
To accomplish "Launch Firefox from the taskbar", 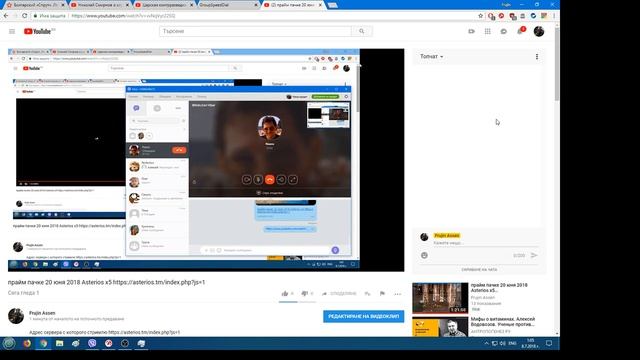I will pyautogui.click(x=27, y=343).
